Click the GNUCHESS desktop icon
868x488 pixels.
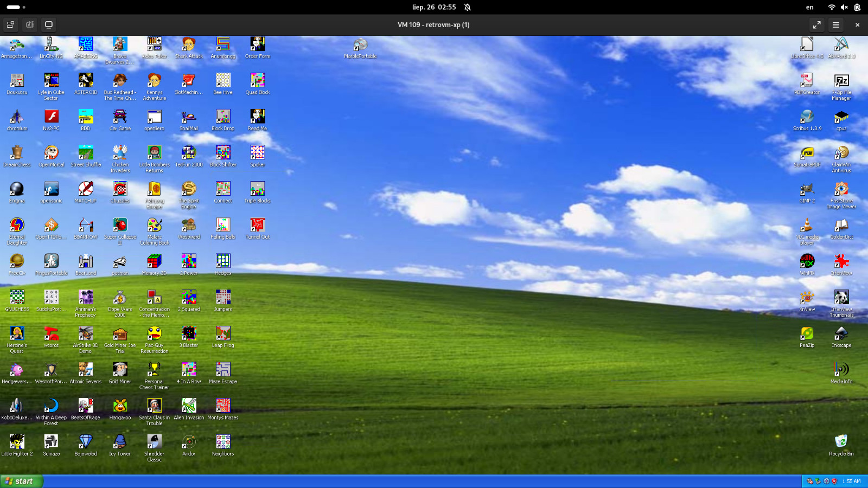(x=17, y=297)
